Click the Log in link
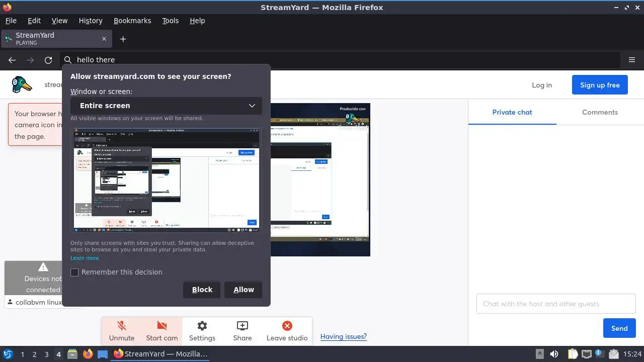Viewport: 644px width, 362px height. tap(542, 85)
